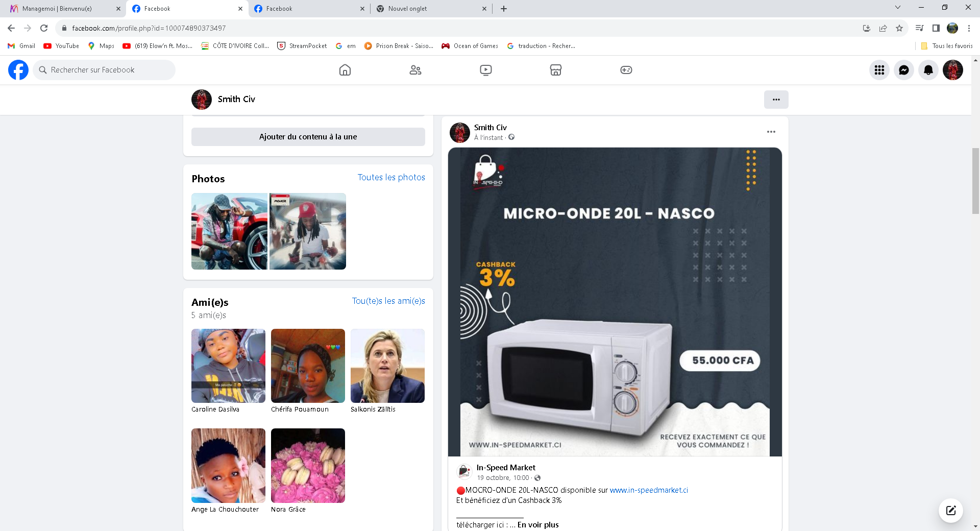980x531 pixels.
Task: Expand the post options three-dot menu
Action: [771, 132]
